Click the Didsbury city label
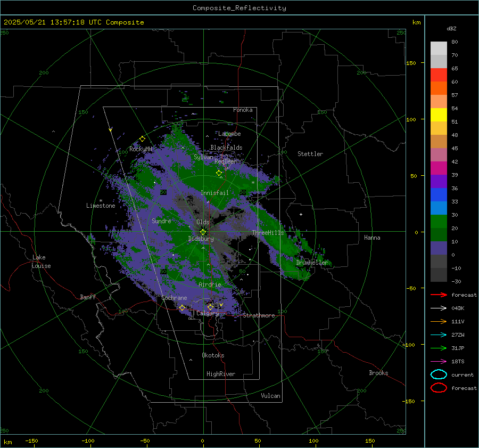Viewport: 479px width, 448px height. point(201,239)
